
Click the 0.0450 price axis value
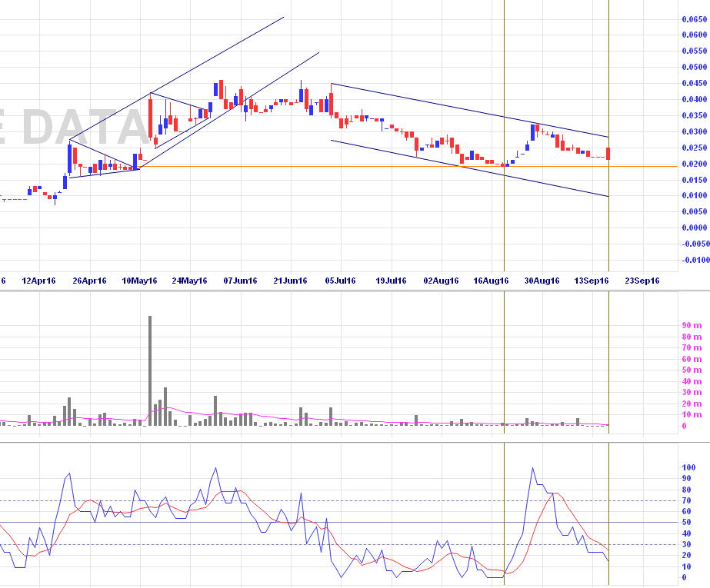click(x=694, y=83)
